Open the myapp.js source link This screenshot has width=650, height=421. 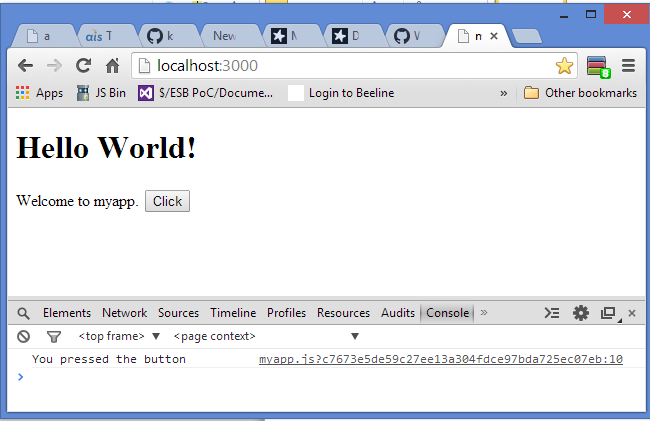(x=440, y=359)
